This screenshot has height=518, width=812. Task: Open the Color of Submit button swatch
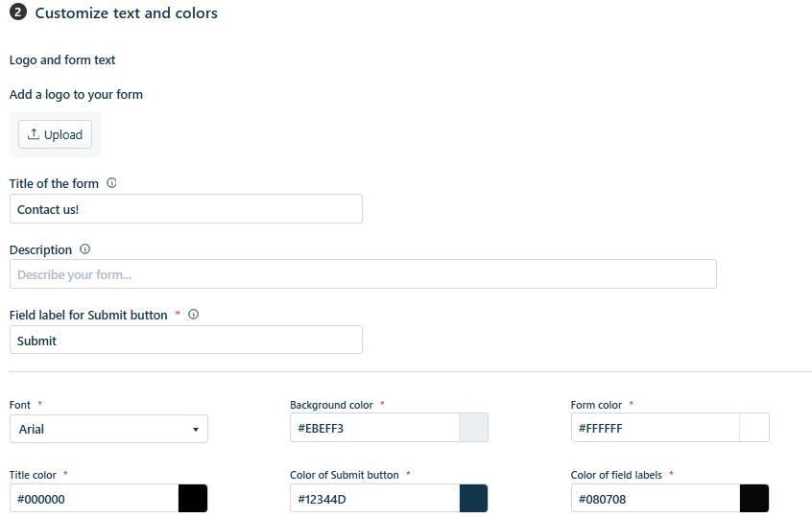click(x=473, y=499)
